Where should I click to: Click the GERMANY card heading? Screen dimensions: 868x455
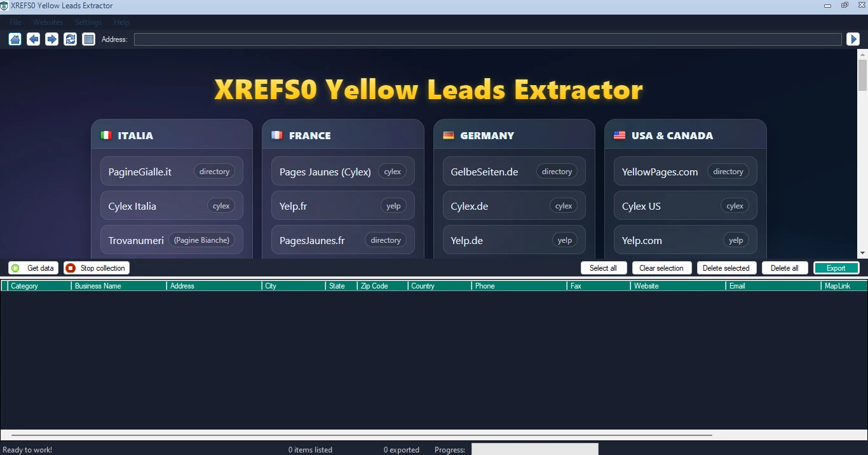487,135
